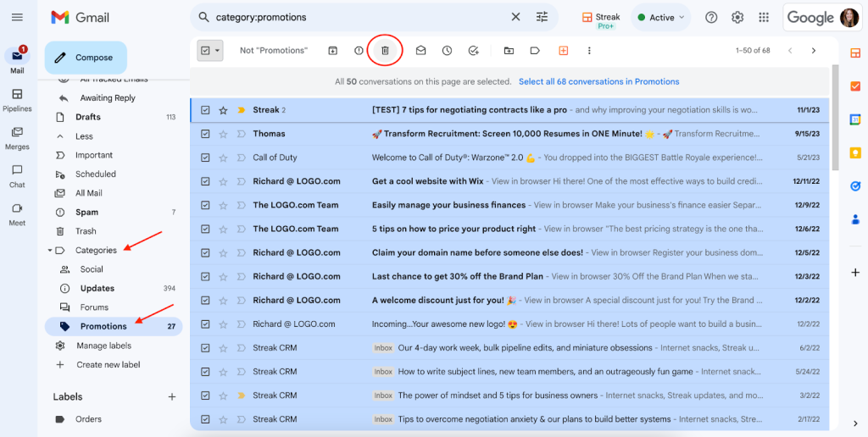Snooze the selected conversations

coord(447,50)
